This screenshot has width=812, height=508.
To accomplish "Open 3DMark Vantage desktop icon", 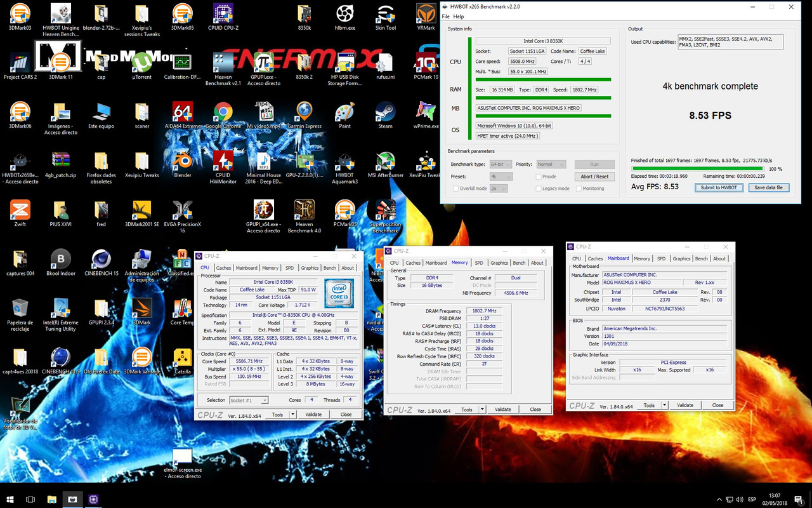I will 142,361.
